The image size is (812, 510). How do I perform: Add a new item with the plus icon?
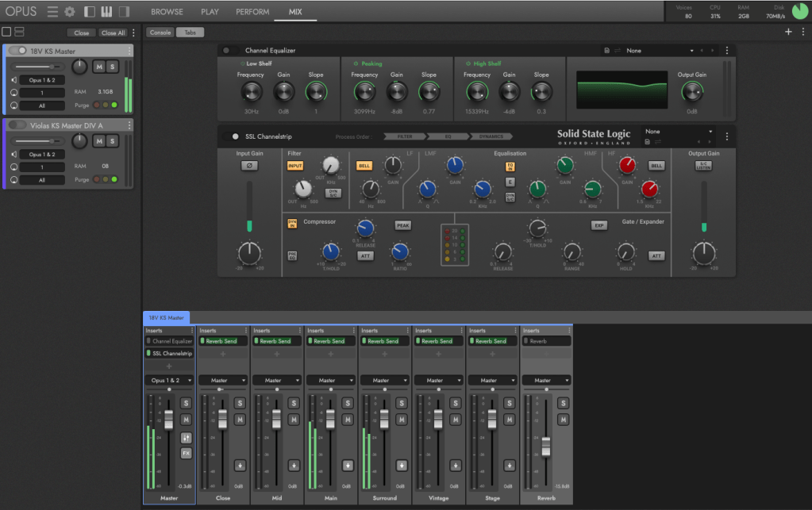pyautogui.click(x=788, y=32)
